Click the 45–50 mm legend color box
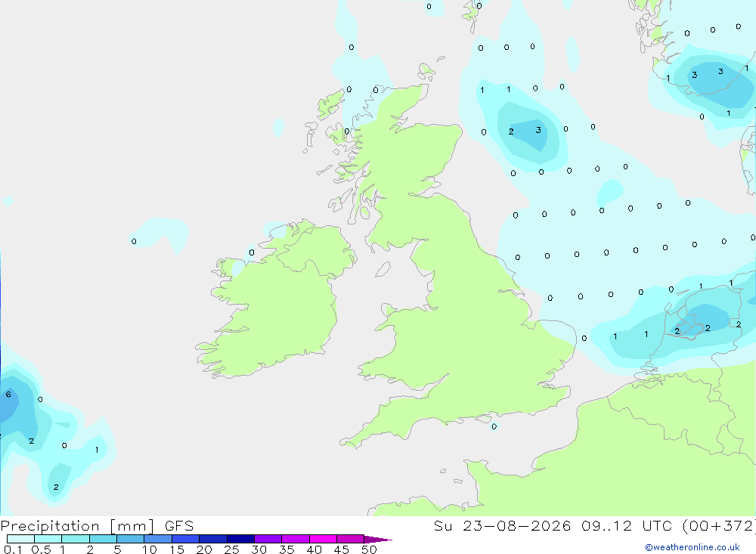Screen dimensions: 756x554 click(351, 539)
